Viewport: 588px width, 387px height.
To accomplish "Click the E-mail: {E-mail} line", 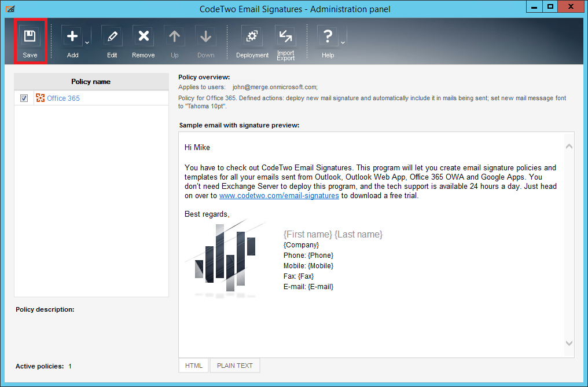I will coord(308,287).
